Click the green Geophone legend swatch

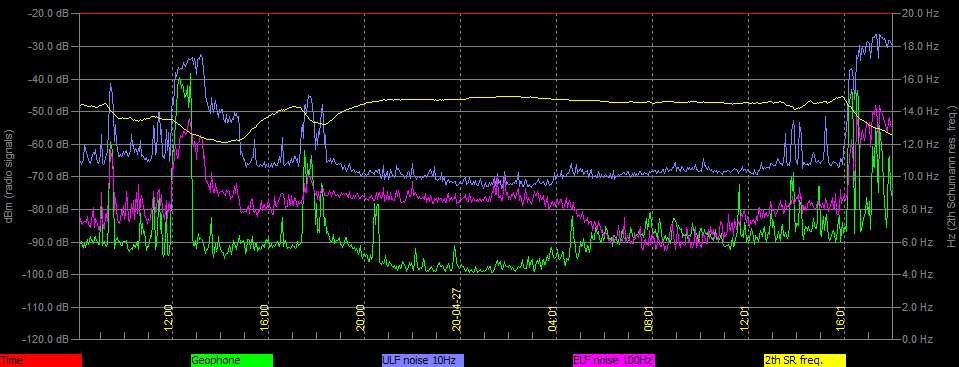point(232,361)
